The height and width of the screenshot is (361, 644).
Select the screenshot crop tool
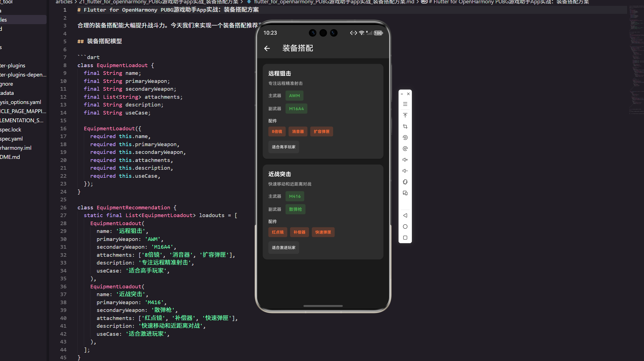[x=405, y=126]
